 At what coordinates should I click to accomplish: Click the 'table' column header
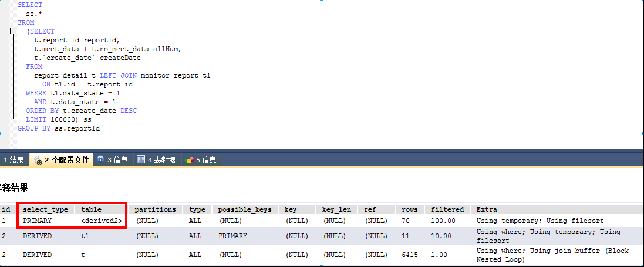pyautogui.click(x=91, y=209)
